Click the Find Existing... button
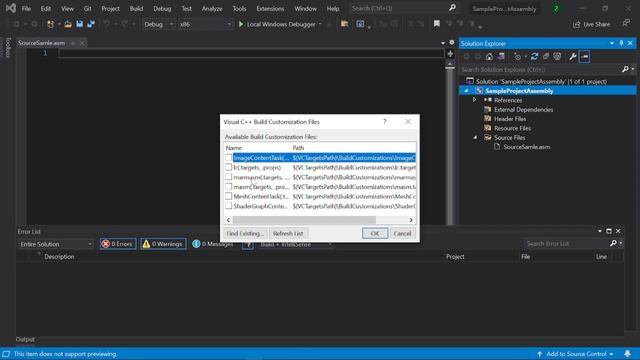Viewport: 640px width, 360px height. click(x=244, y=233)
